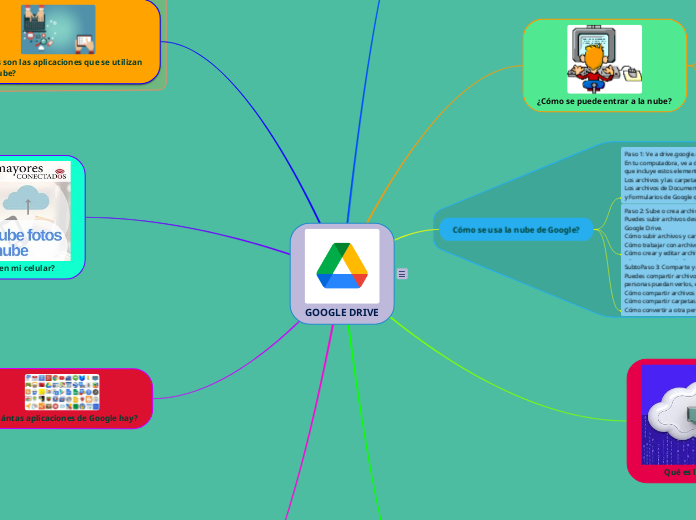This screenshot has width=696, height=520.
Task: Select the 'Cómo se usa la nube de Google?' node
Action: (516, 230)
